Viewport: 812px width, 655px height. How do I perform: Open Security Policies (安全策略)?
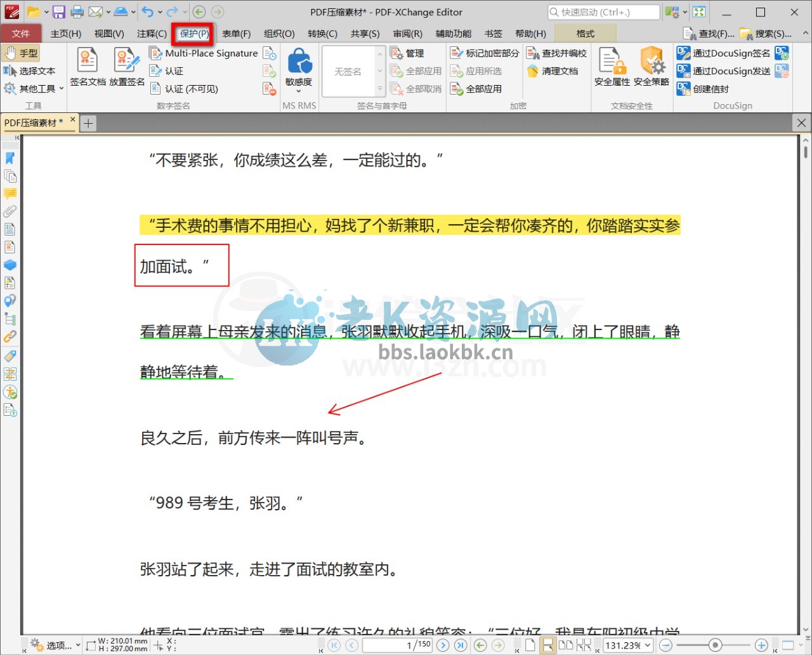652,67
